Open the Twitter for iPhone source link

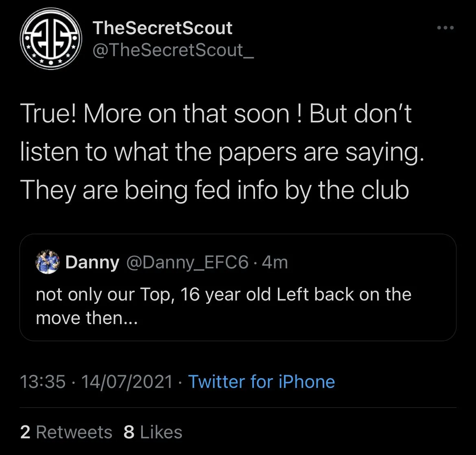261,381
